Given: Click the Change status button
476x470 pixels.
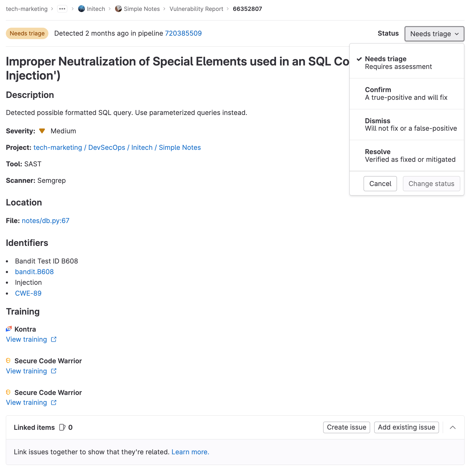Looking at the screenshot, I should (431, 184).
